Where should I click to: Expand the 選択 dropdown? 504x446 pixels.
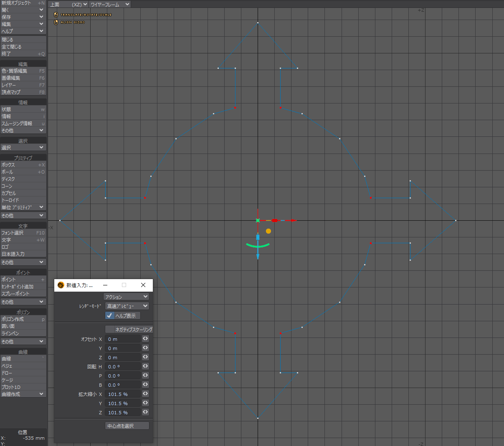tap(23, 148)
